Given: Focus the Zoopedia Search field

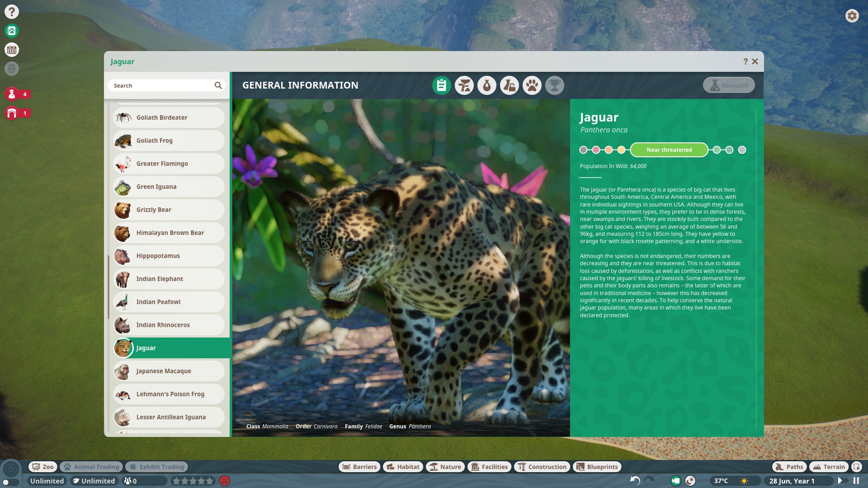Looking at the screenshot, I should point(167,85).
